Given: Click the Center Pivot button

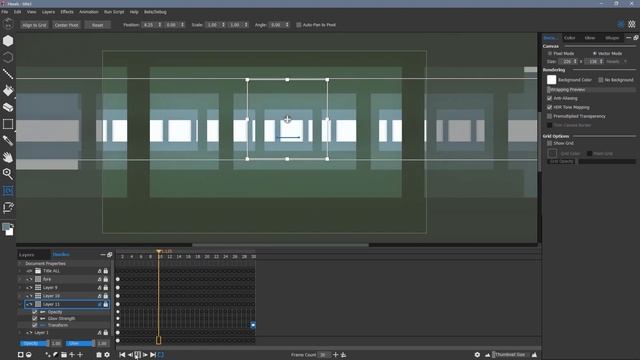Looking at the screenshot, I should [67, 25].
